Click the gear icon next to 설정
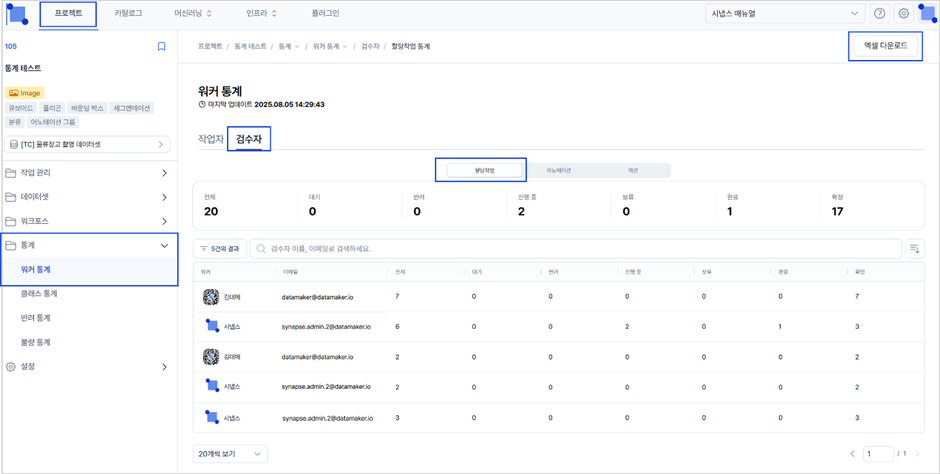The width and height of the screenshot is (940, 474). point(10,367)
